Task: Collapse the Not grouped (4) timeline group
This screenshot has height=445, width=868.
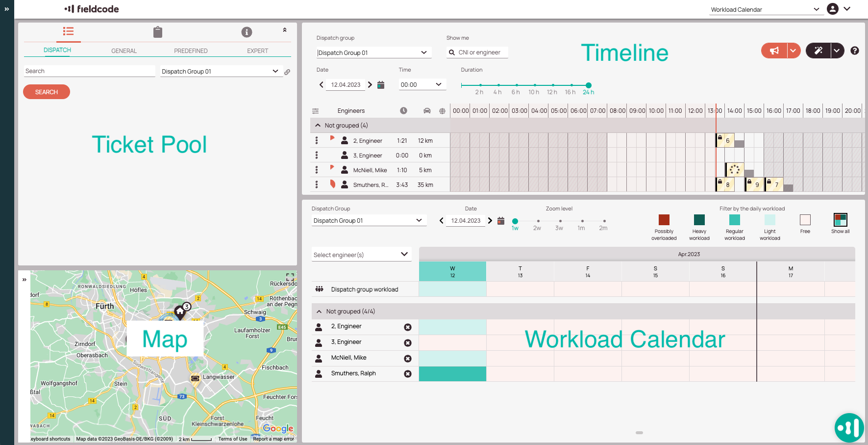Action: [x=318, y=126]
